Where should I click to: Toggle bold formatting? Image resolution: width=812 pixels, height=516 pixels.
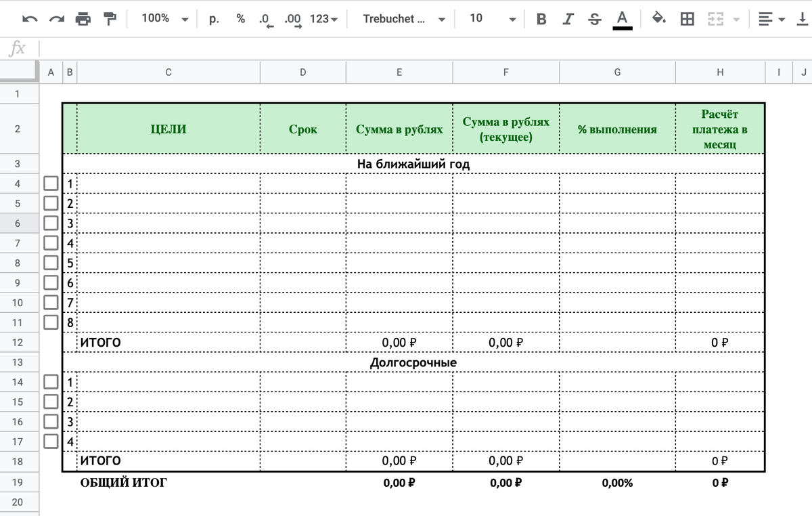point(541,19)
